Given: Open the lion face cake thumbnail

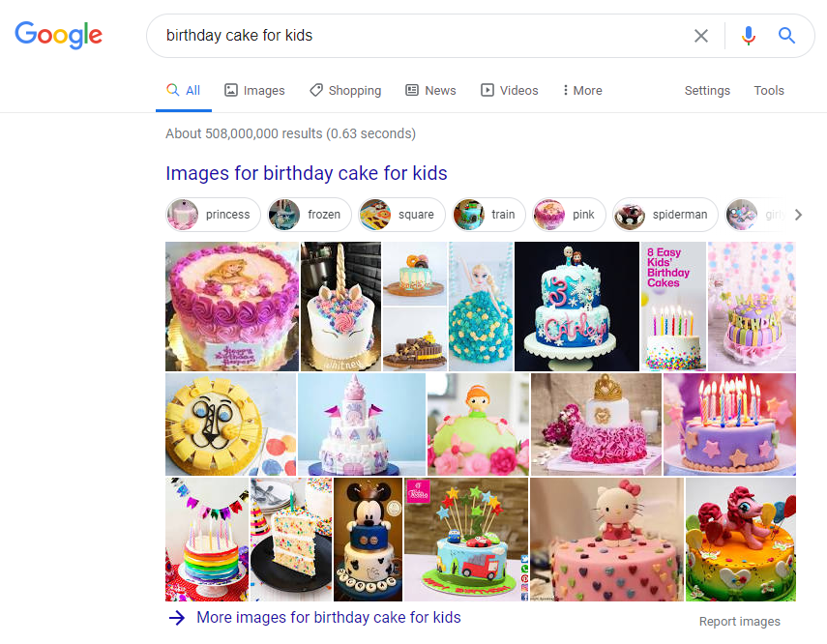Looking at the screenshot, I should click(230, 424).
